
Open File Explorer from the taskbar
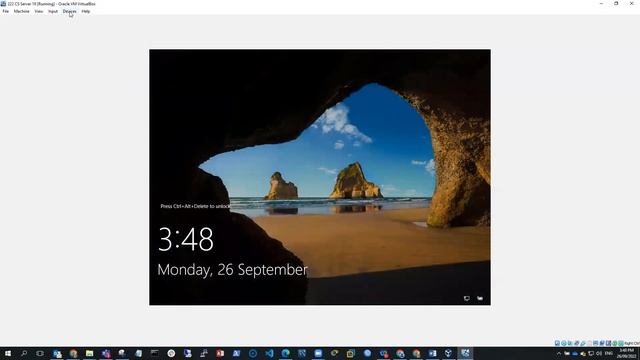point(89,353)
